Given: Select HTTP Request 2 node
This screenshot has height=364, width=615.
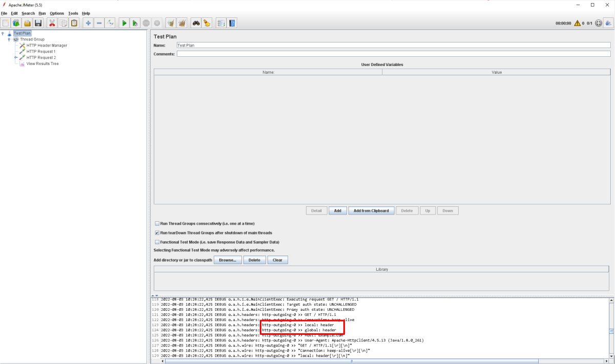Looking at the screenshot, I should [x=41, y=58].
